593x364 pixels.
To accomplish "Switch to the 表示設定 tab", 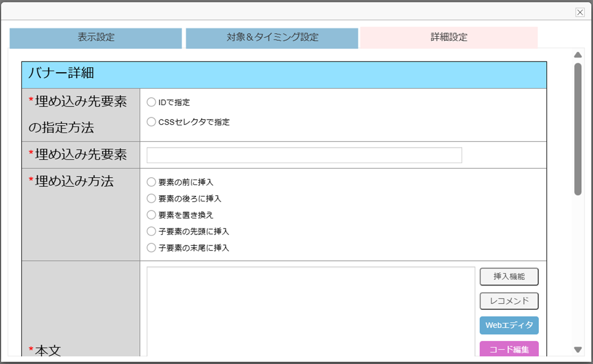I will coord(96,38).
